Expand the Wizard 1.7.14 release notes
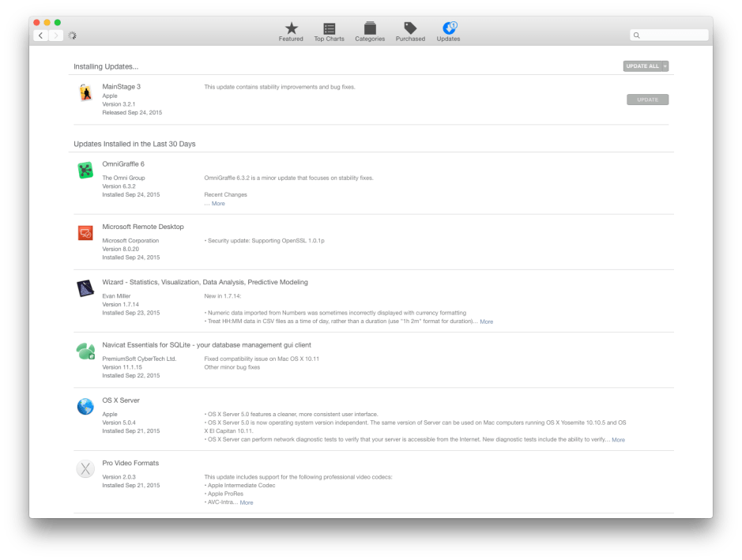Image resolution: width=742 pixels, height=560 pixels. [x=486, y=321]
